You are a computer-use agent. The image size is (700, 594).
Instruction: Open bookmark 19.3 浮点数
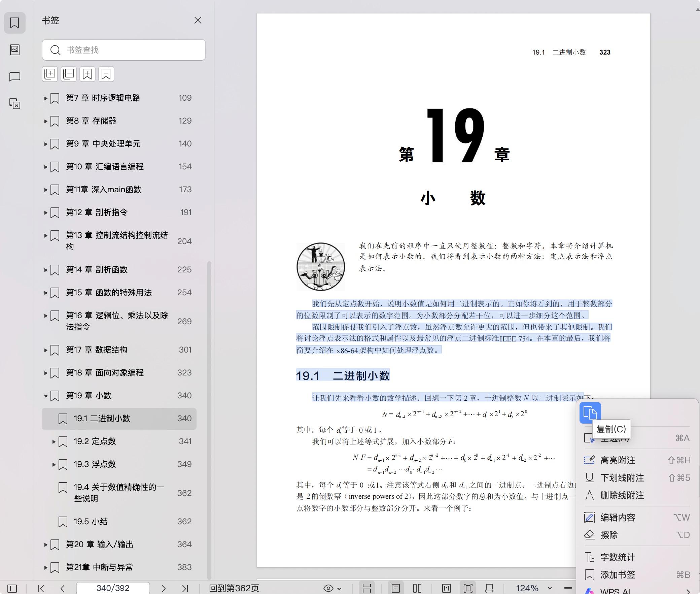tap(95, 464)
